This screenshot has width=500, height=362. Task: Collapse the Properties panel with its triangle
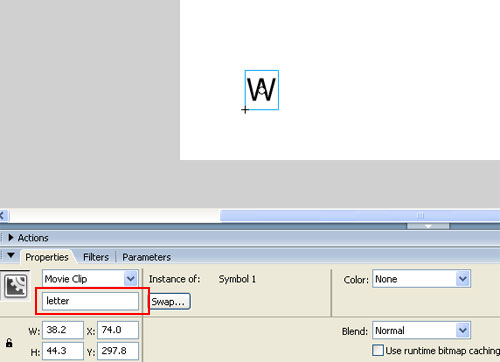11,256
